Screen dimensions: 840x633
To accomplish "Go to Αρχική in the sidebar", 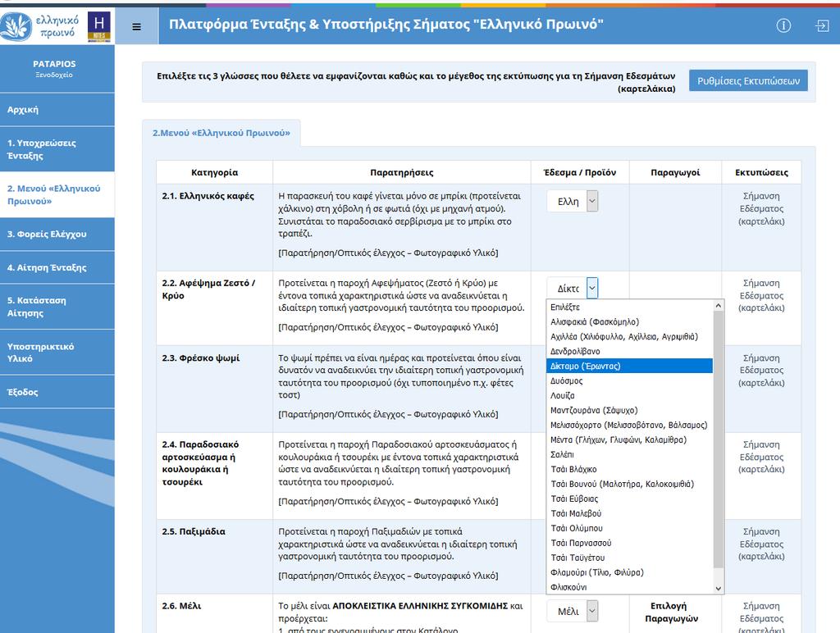I will [57, 110].
